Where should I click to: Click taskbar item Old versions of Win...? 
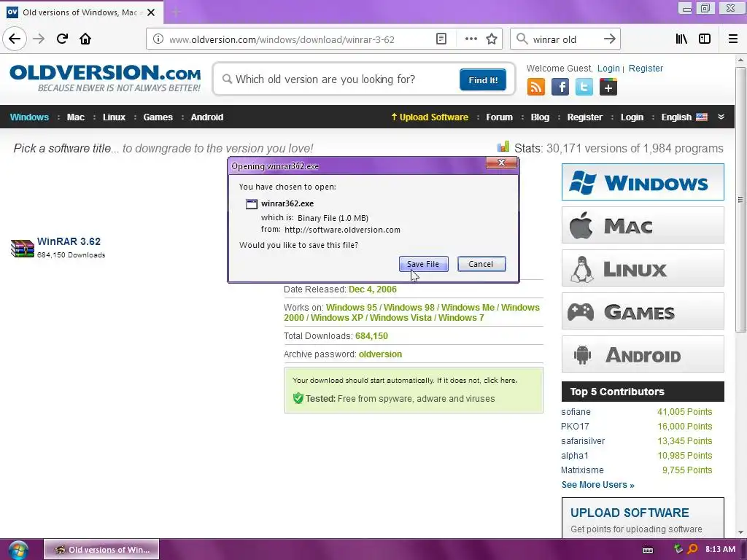101,550
